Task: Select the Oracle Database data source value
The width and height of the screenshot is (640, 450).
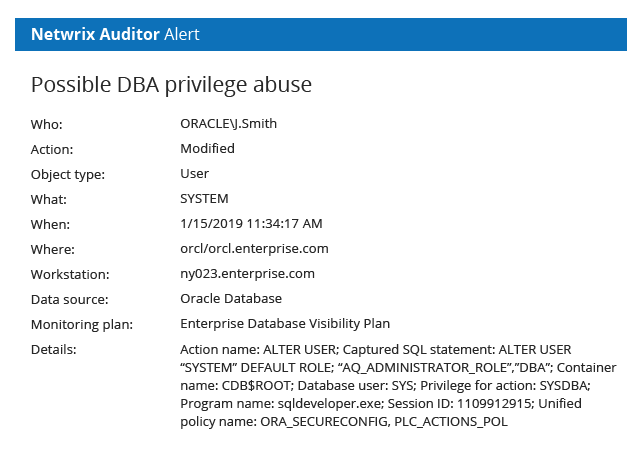Action: [x=231, y=299]
